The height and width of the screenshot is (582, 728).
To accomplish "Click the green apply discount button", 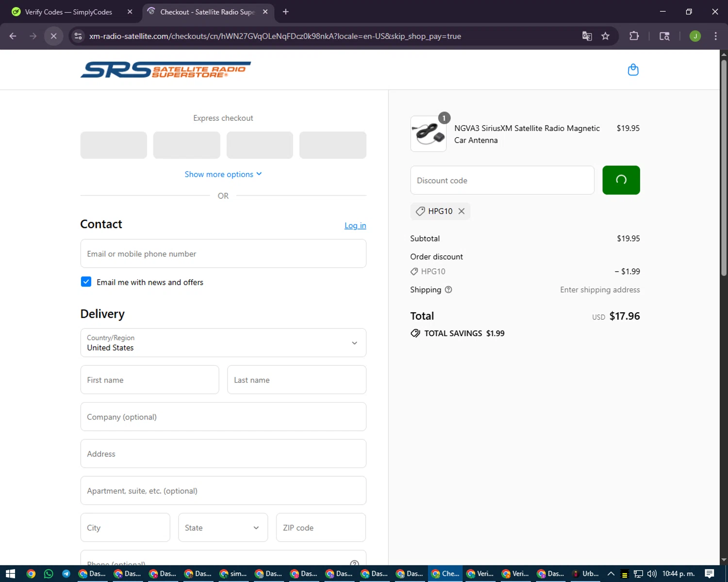I will (621, 180).
